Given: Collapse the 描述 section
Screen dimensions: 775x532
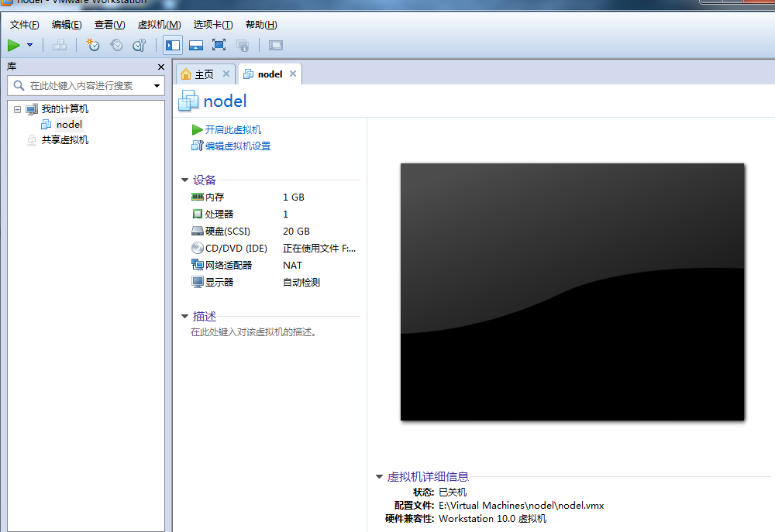Looking at the screenshot, I should pos(185,316).
